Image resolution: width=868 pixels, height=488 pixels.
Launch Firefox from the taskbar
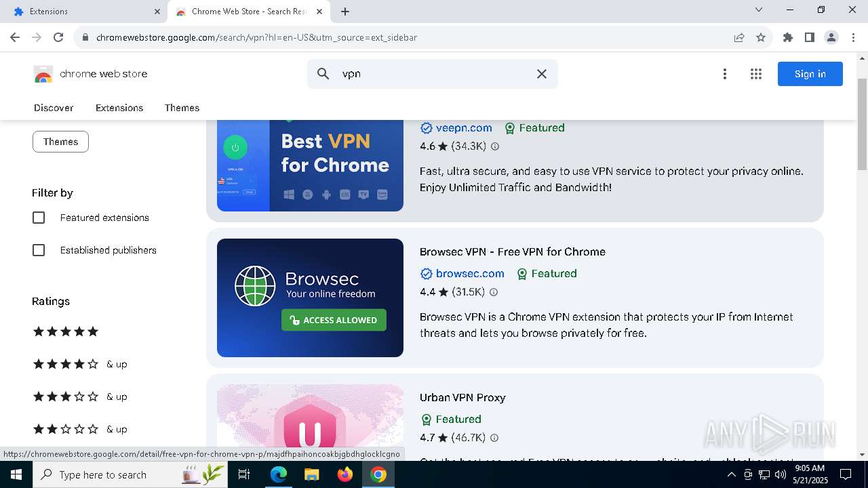(345, 474)
